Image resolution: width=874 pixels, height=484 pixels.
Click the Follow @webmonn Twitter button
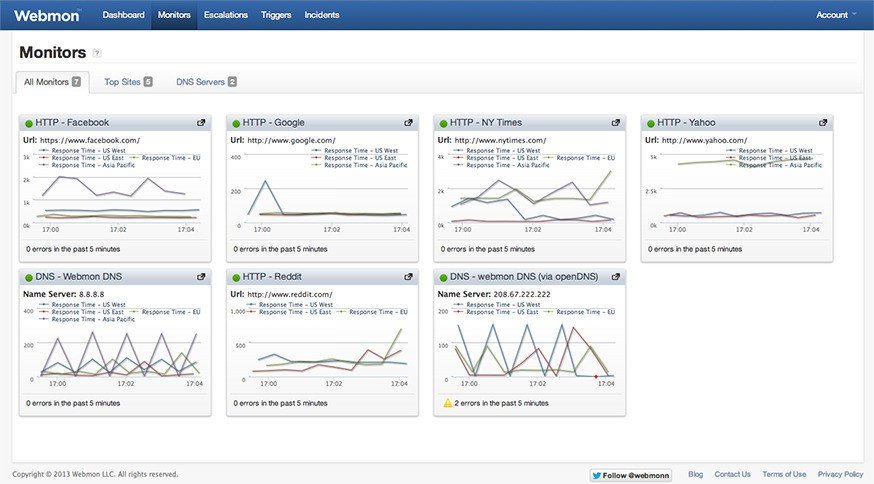pos(631,475)
